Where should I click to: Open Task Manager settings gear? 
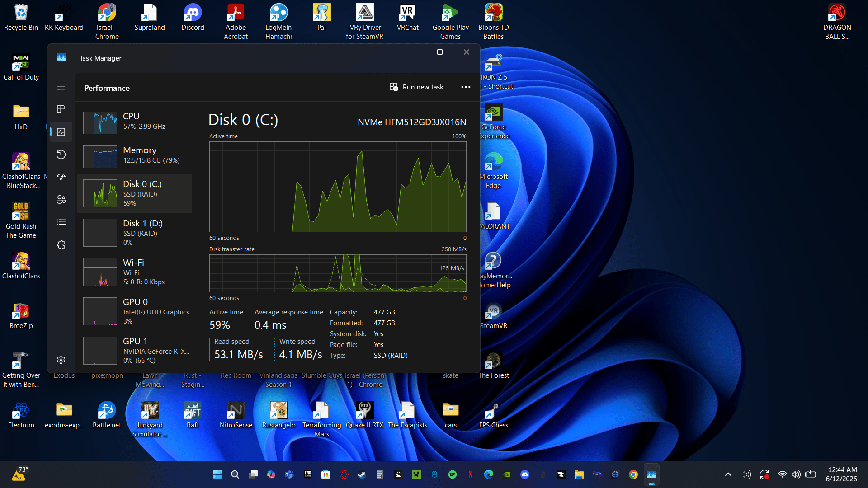coord(61,360)
